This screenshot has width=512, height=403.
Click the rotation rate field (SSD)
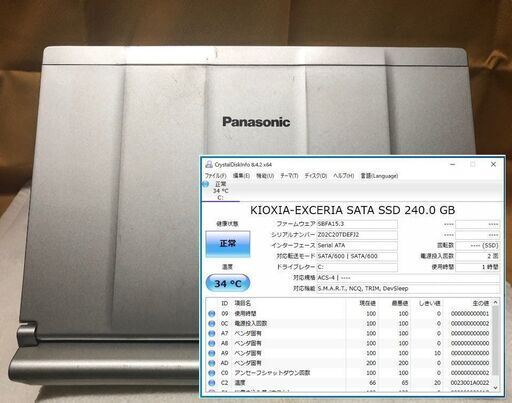pos(477,245)
